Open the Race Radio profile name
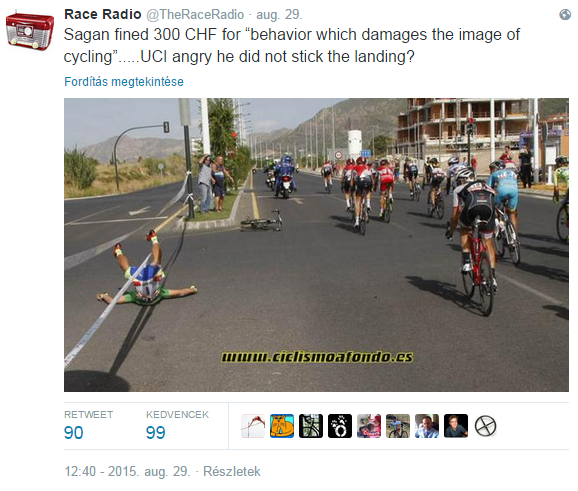 (102, 14)
